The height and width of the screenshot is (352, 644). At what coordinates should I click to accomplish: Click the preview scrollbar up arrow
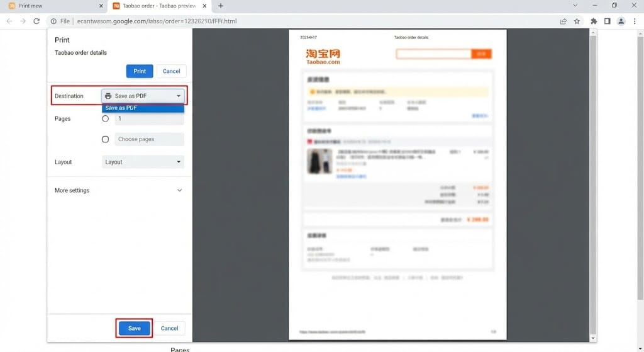coord(592,33)
